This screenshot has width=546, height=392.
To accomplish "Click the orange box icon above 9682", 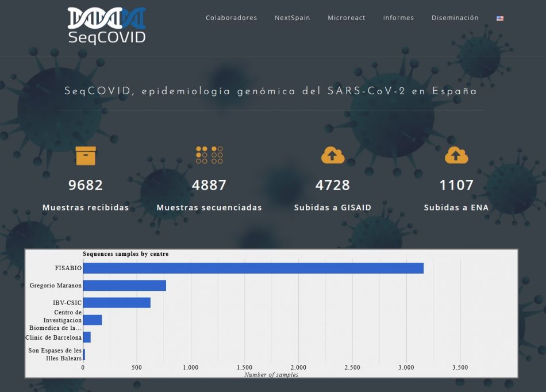I will pos(86,156).
